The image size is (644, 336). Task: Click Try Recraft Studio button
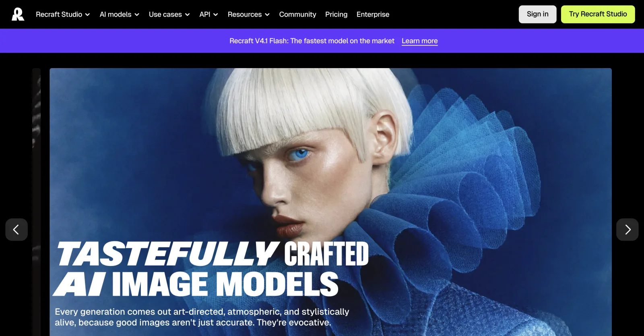pyautogui.click(x=598, y=14)
